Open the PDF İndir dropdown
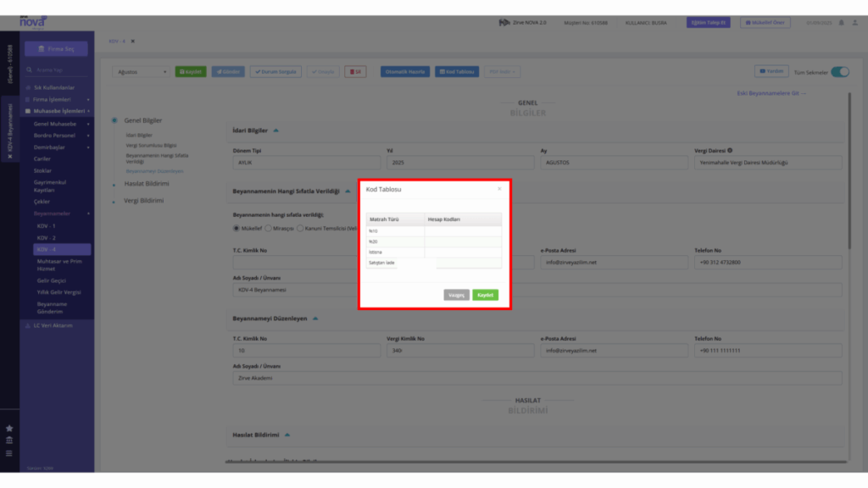This screenshot has height=488, width=868. point(502,72)
